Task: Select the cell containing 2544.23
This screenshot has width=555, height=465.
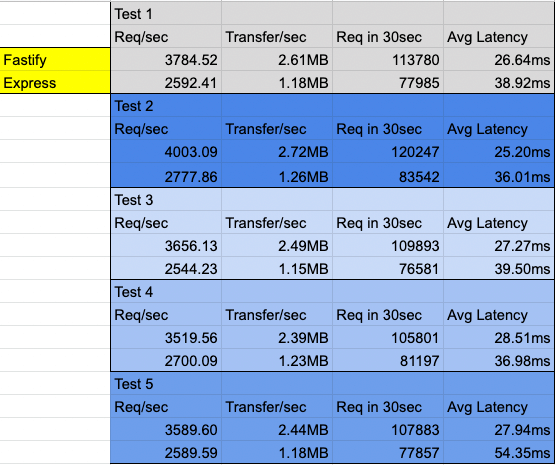Action: pos(166,268)
